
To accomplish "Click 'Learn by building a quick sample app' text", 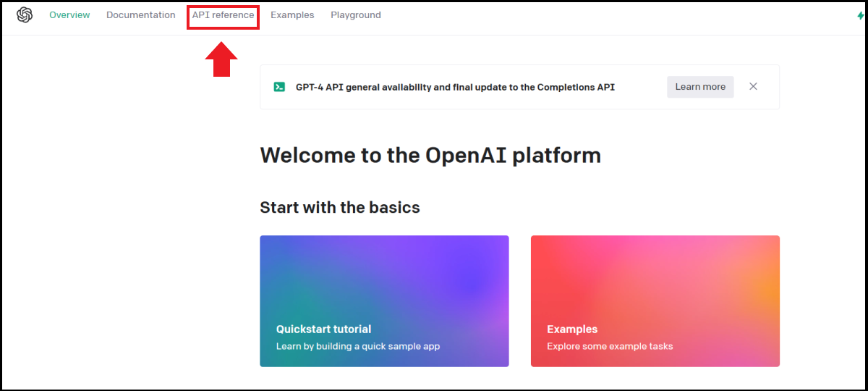I will point(358,346).
